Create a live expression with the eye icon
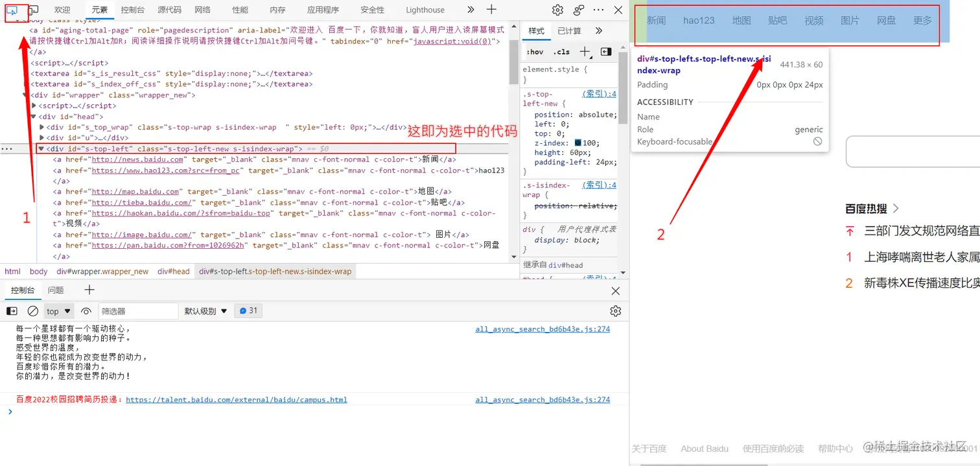The width and height of the screenshot is (980, 466). (x=86, y=311)
